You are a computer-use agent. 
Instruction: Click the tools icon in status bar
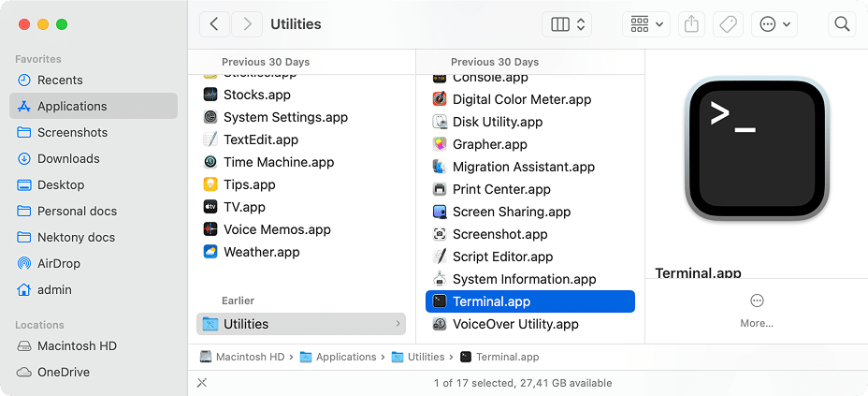point(202,383)
